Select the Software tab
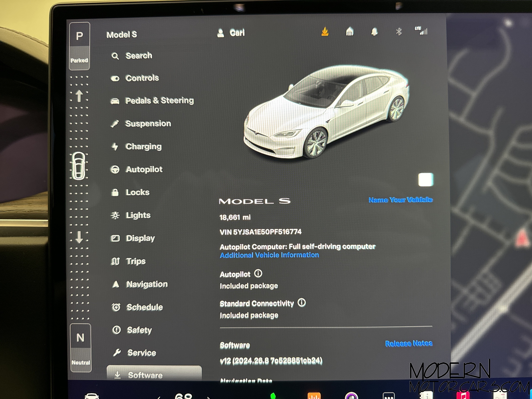This screenshot has height=399, width=532. pos(154,373)
